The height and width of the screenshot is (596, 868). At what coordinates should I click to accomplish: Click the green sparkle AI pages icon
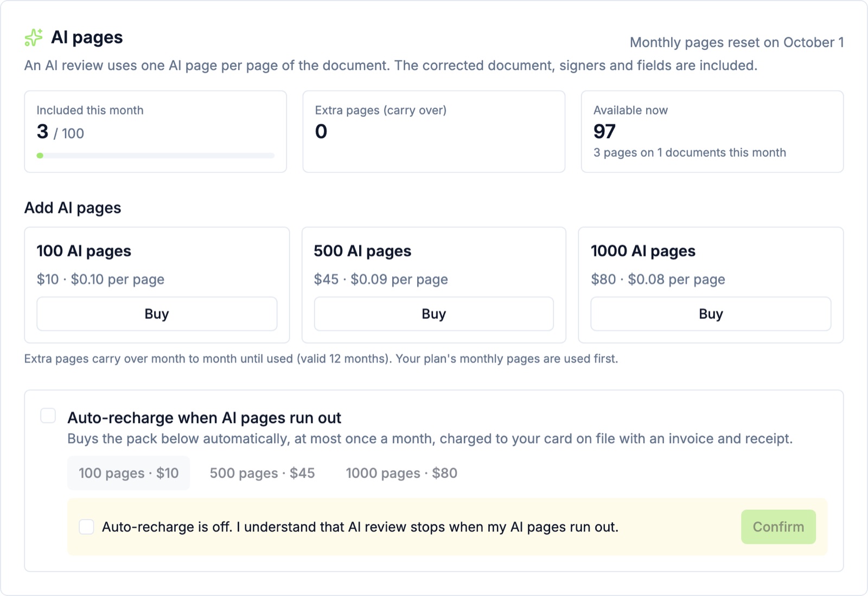[34, 37]
